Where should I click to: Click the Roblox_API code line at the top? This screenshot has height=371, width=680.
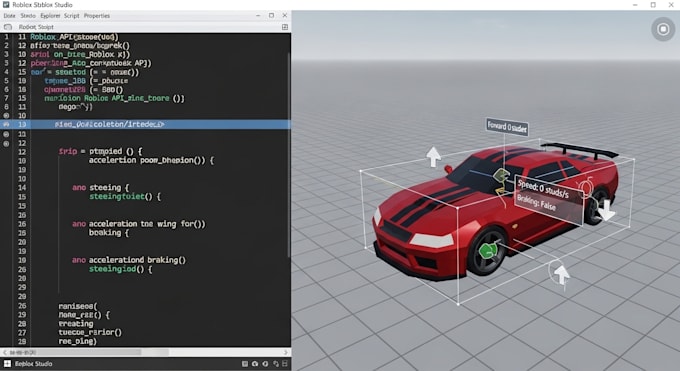point(74,37)
